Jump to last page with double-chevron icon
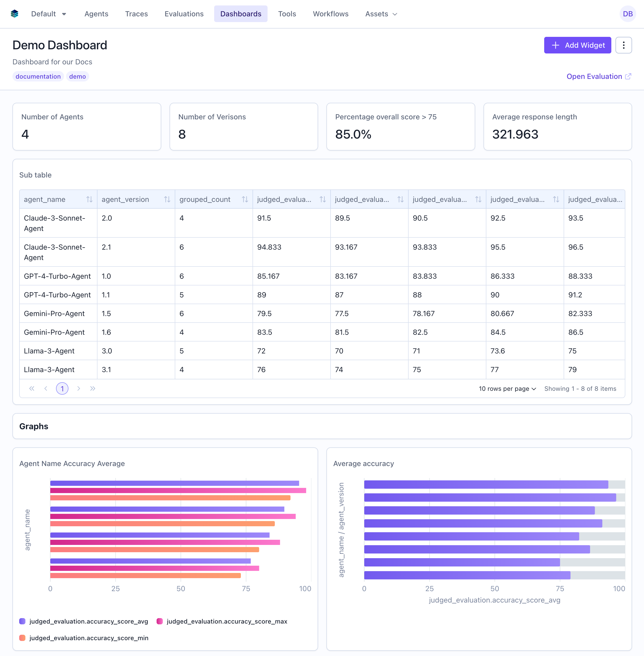644x656 pixels. coord(93,388)
